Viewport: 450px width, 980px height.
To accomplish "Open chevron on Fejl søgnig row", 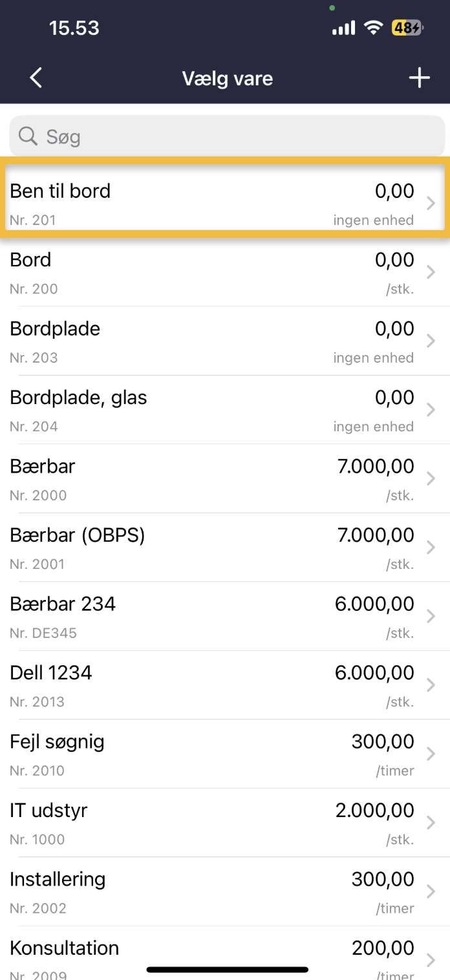I will (x=431, y=754).
